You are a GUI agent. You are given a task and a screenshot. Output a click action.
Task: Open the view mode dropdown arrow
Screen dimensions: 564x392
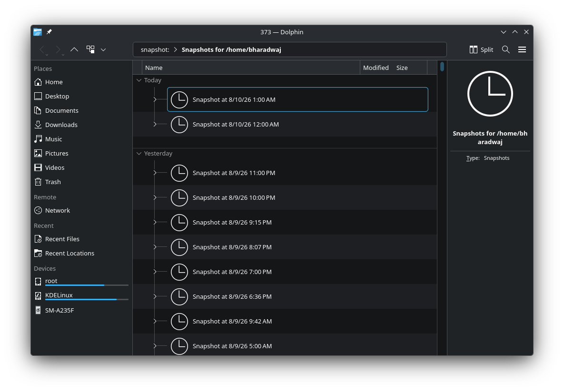[103, 49]
